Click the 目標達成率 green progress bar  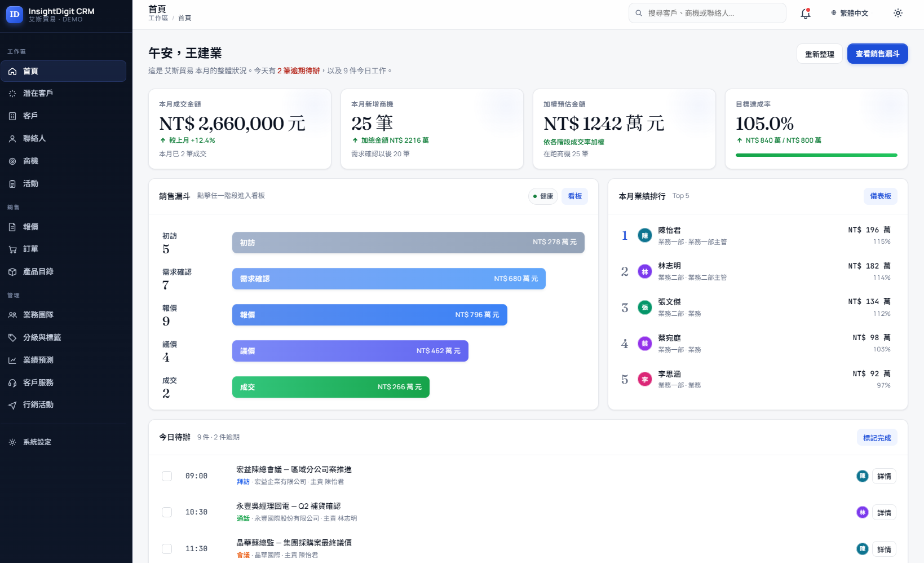click(816, 155)
